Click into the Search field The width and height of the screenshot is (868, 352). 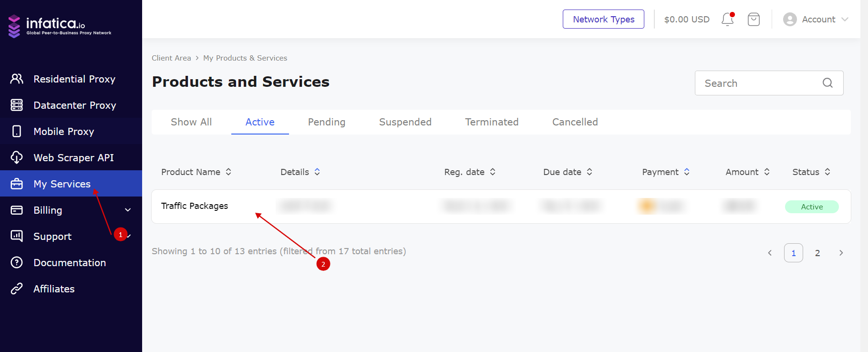pos(769,83)
